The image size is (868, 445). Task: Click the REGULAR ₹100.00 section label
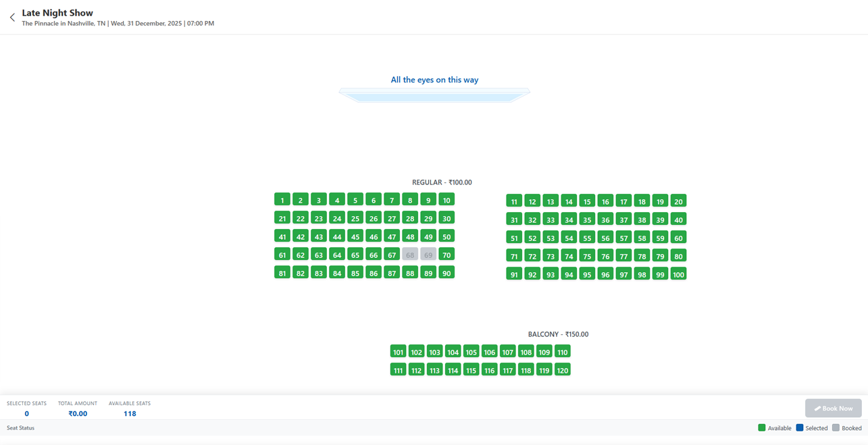442,182
